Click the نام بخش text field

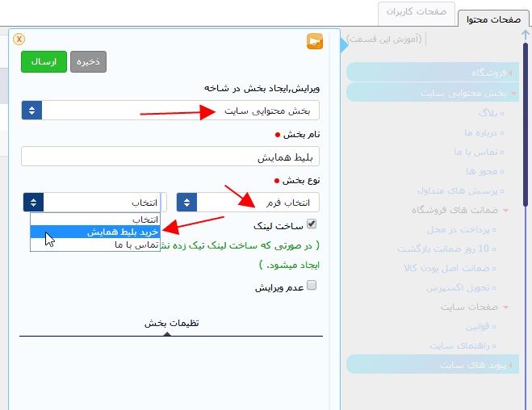tap(170, 157)
